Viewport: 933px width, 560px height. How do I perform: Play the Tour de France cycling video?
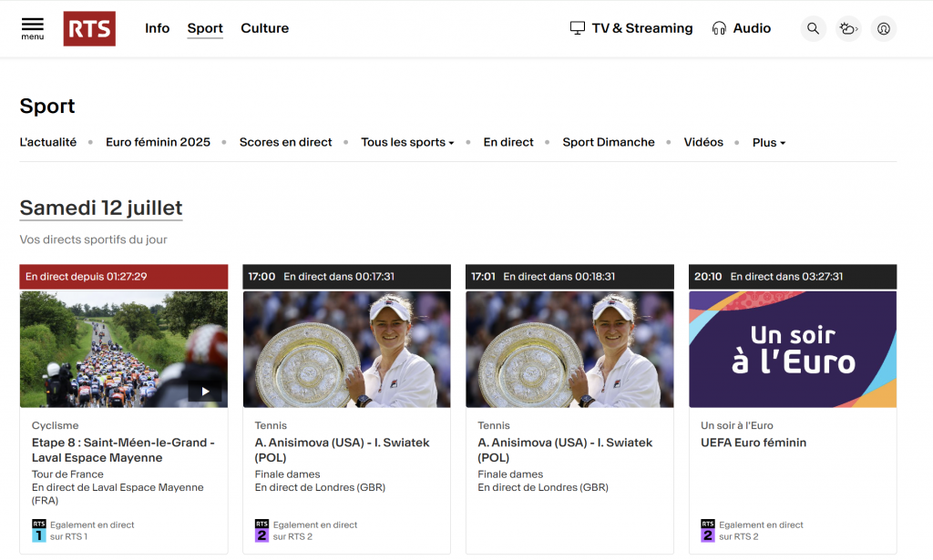[205, 392]
